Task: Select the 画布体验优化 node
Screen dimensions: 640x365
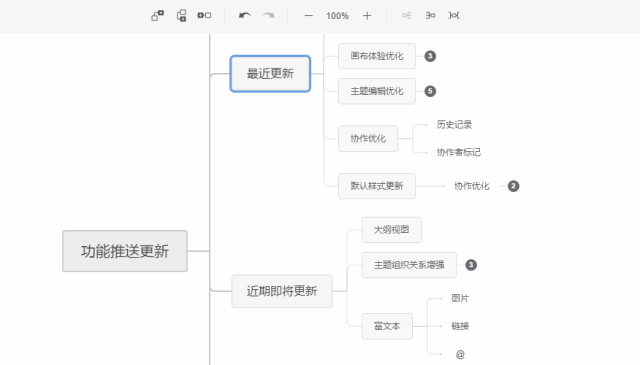Action: [x=377, y=56]
